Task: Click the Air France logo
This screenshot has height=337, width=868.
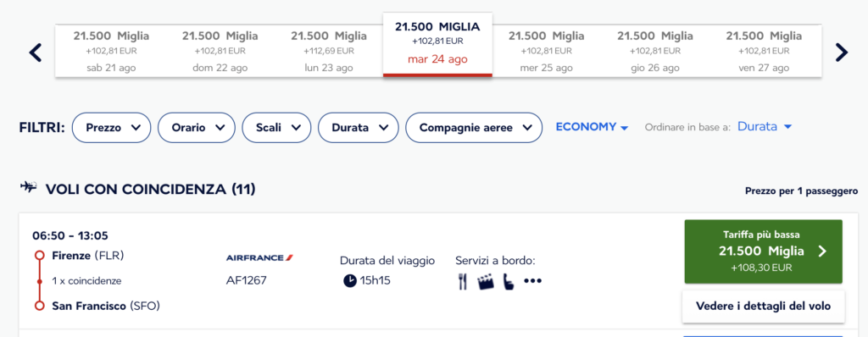Action: 260,258
